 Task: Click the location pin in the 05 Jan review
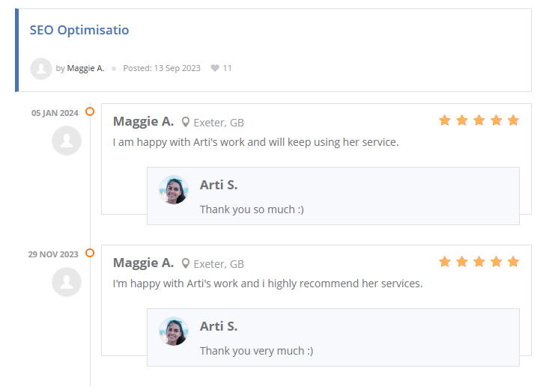point(186,122)
